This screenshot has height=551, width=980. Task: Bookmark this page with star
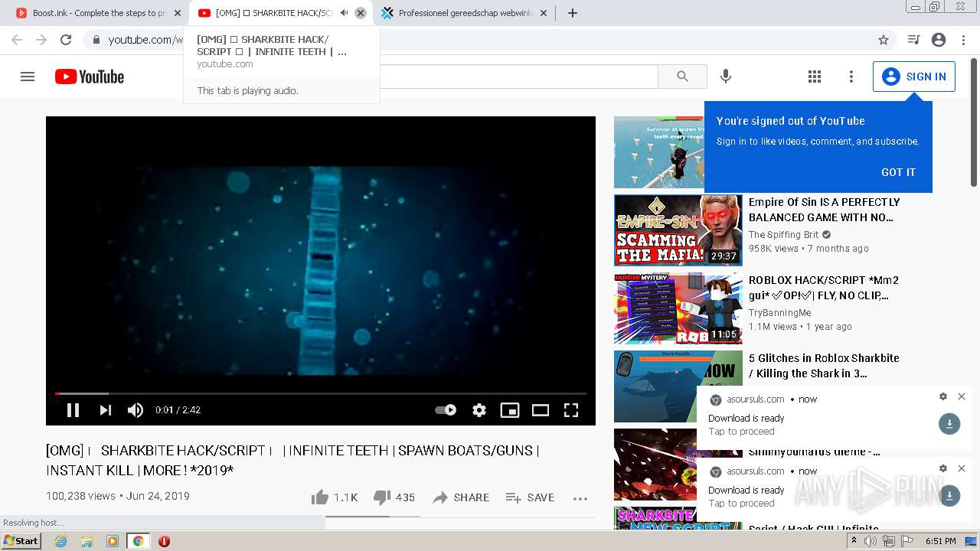(884, 40)
